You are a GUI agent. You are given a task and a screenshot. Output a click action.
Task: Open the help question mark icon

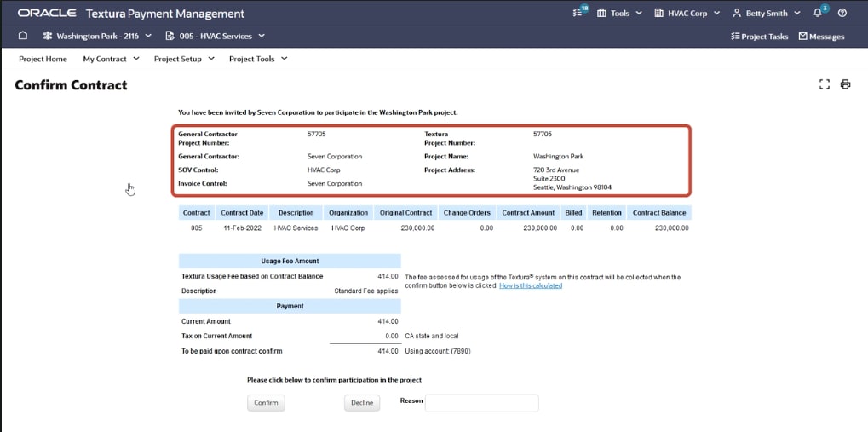[842, 13]
